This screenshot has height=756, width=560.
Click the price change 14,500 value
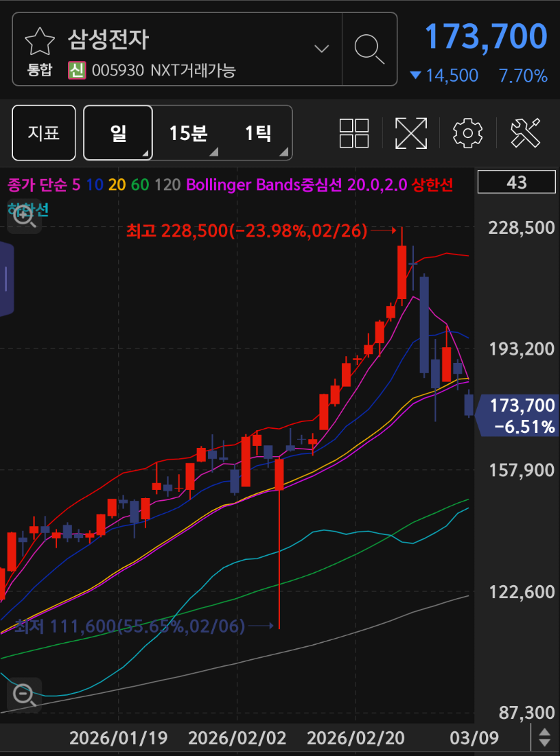[452, 75]
